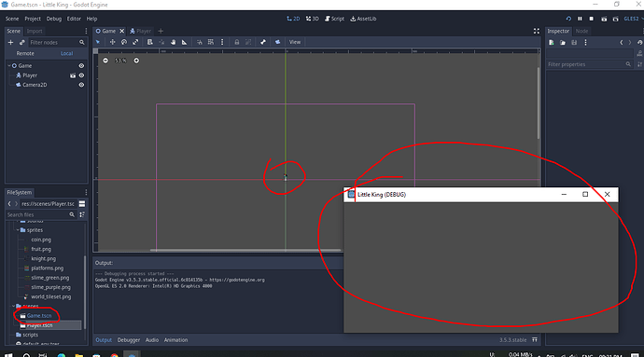Add a new node with plus icon
Image resolution: width=644 pixels, height=357 pixels.
click(10, 42)
